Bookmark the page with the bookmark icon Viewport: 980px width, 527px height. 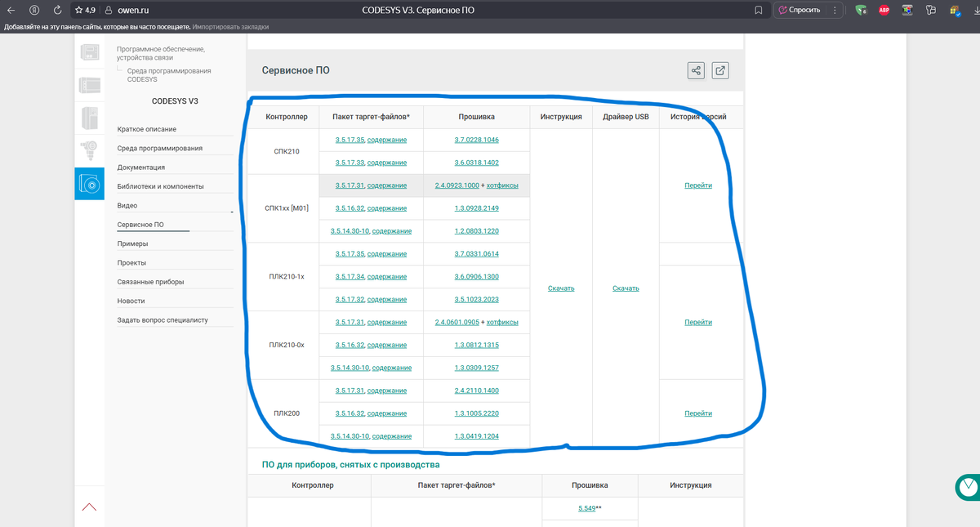(x=759, y=11)
